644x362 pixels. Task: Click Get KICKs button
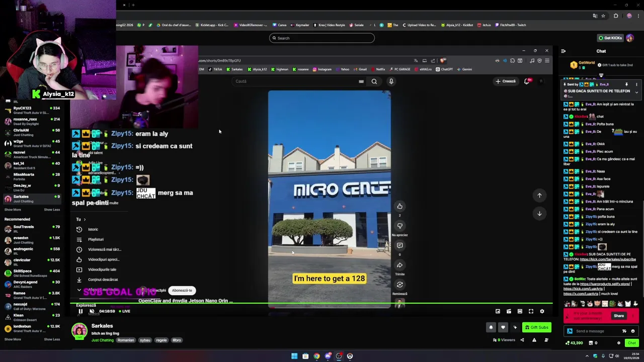(610, 38)
